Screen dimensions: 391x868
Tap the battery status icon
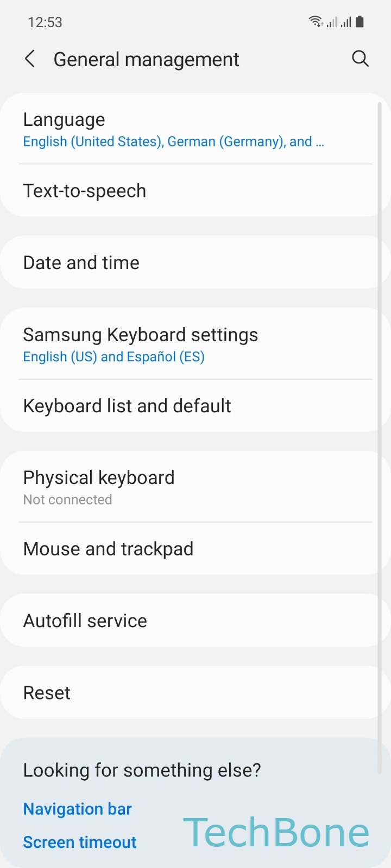(x=360, y=22)
